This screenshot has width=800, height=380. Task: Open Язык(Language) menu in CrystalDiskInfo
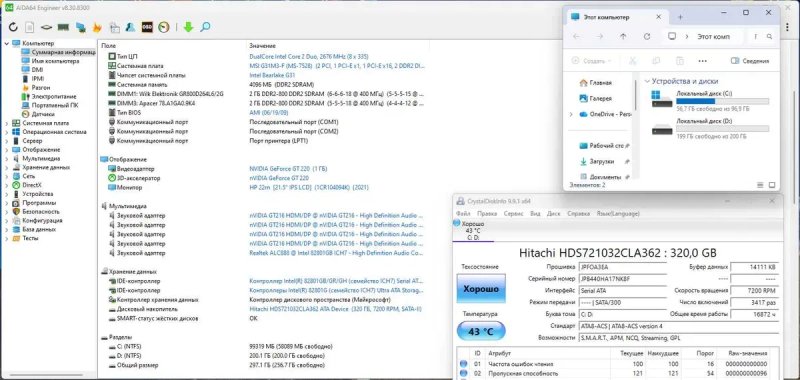click(618, 214)
